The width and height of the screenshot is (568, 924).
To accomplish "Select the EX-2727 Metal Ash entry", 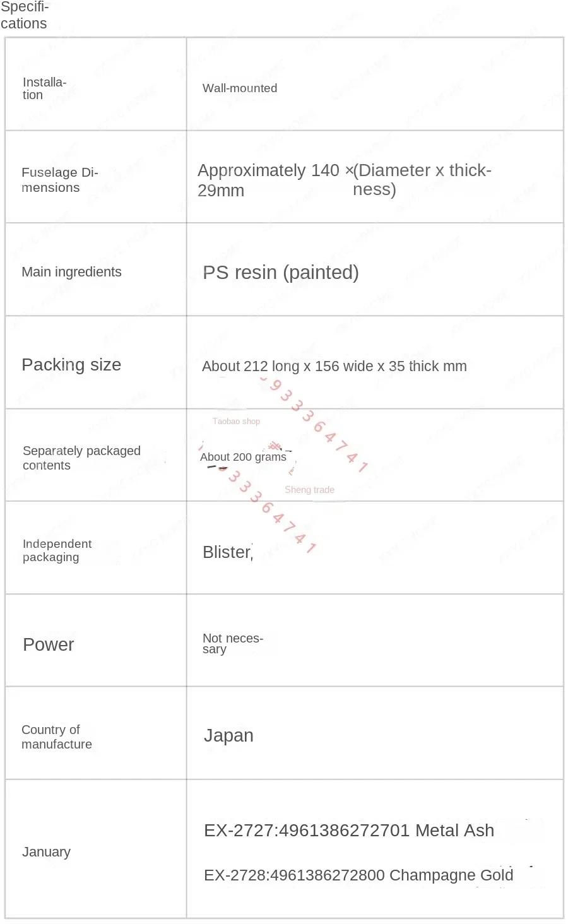I will click(348, 831).
